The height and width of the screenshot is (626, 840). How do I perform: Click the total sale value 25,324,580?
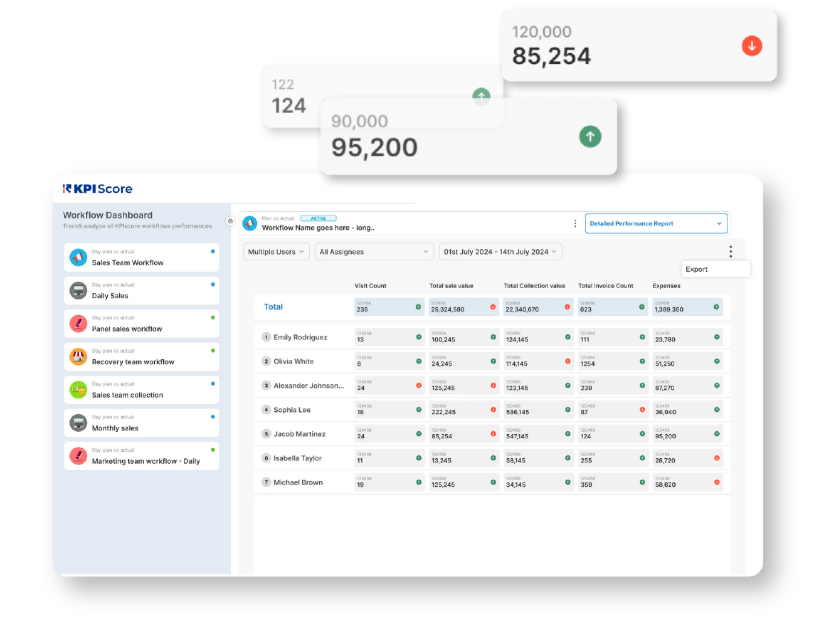pyautogui.click(x=448, y=309)
